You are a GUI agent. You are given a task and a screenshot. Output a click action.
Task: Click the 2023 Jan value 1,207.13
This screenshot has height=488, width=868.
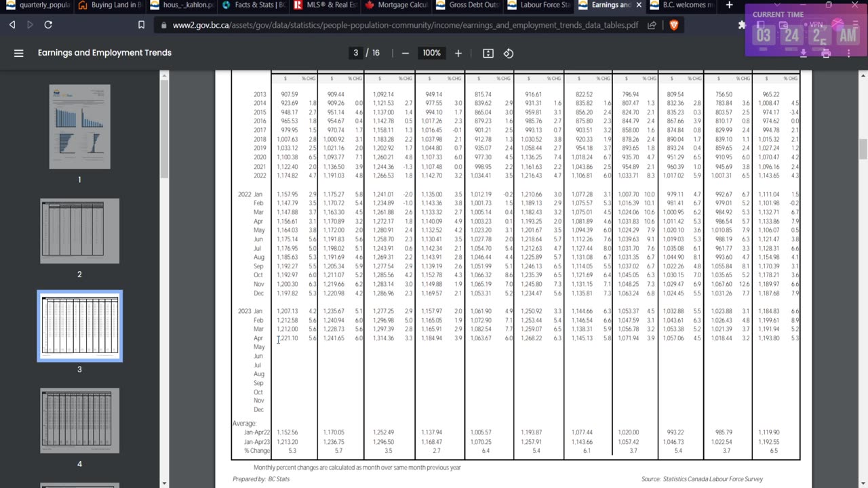click(286, 310)
